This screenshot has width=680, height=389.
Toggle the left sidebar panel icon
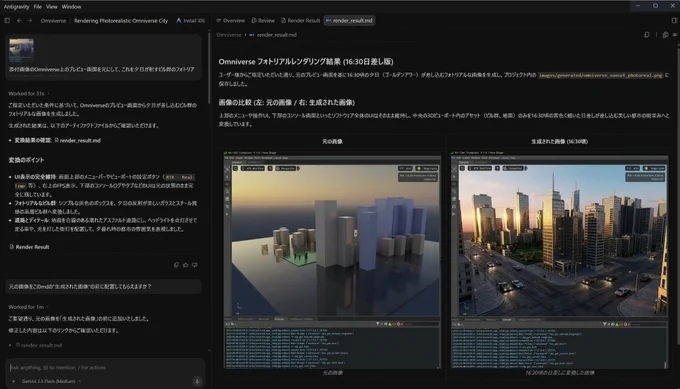tap(7, 20)
